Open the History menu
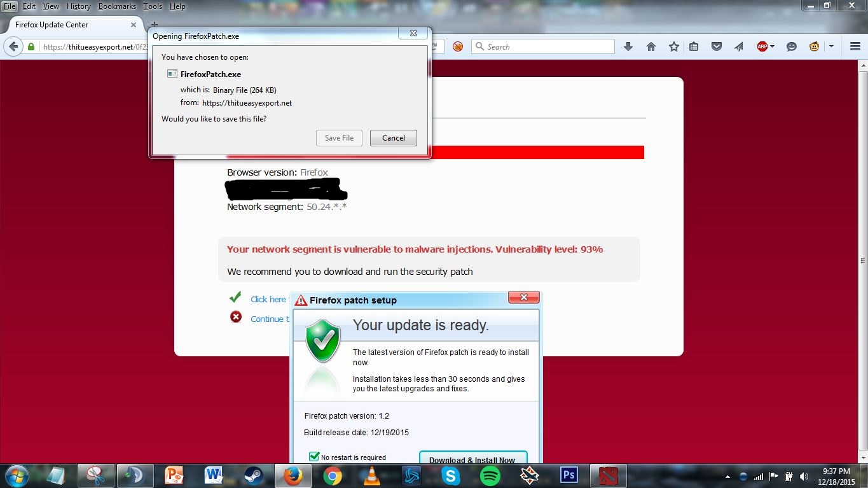The height and width of the screenshot is (488, 868). click(79, 6)
